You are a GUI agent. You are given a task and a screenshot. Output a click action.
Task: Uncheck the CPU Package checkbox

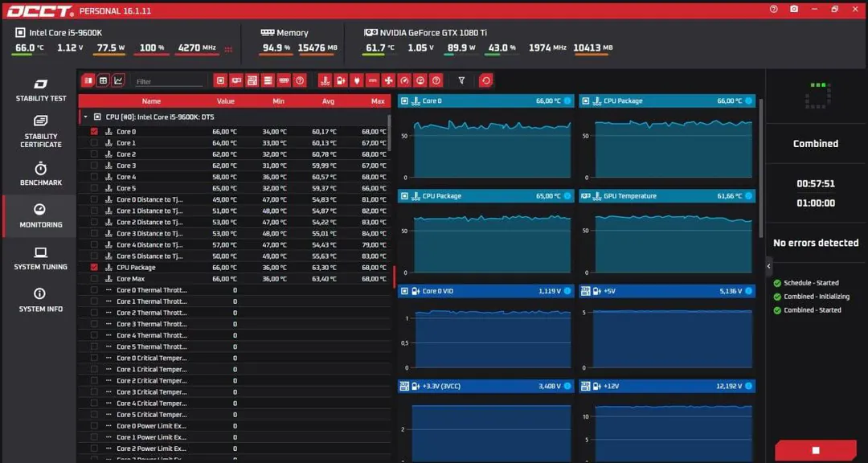tap(94, 267)
